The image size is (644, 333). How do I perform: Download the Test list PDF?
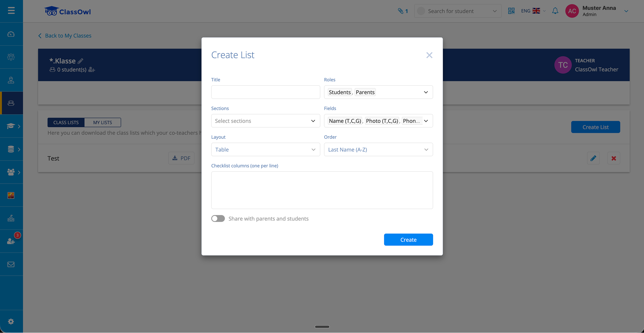(181, 158)
